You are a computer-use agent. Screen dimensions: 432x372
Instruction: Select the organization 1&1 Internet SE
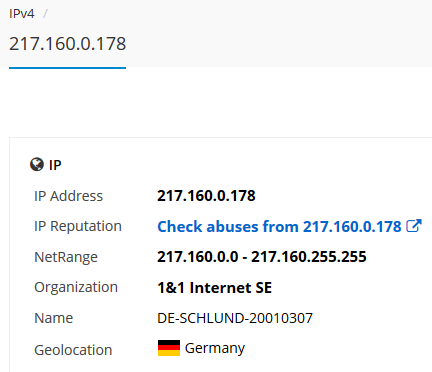tap(215, 288)
